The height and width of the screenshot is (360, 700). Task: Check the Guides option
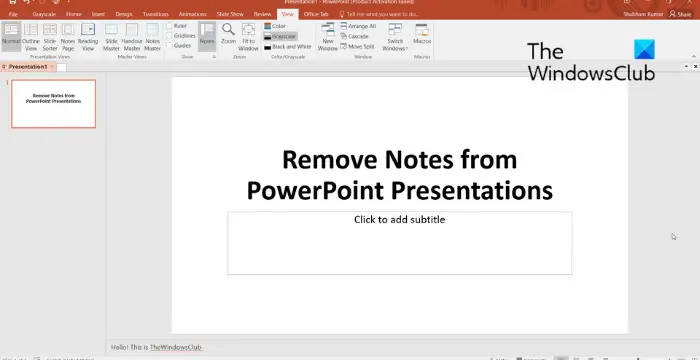click(x=170, y=46)
